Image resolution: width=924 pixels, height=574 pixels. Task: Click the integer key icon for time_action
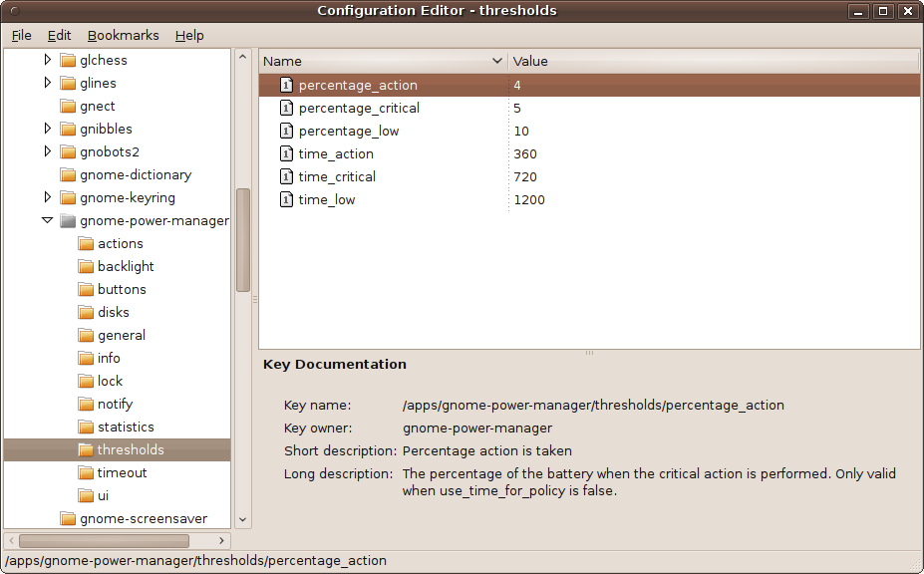point(286,153)
